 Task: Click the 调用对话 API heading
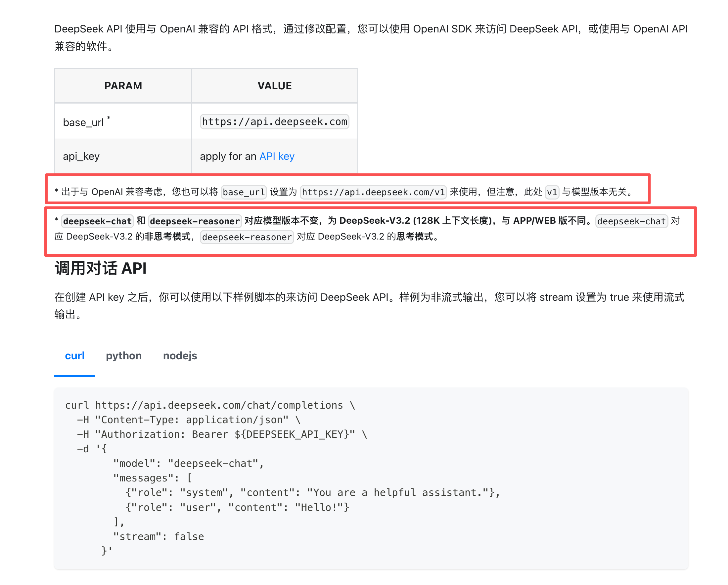(101, 269)
